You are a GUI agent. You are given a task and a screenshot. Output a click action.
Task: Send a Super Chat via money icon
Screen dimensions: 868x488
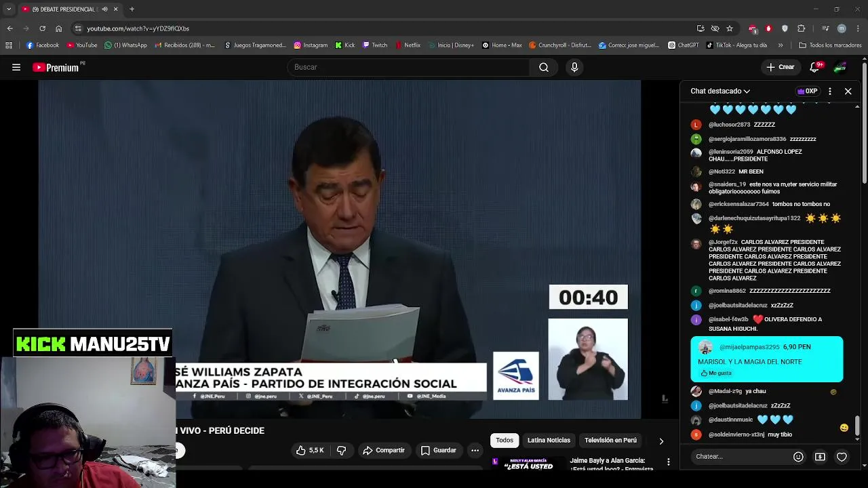point(820,457)
